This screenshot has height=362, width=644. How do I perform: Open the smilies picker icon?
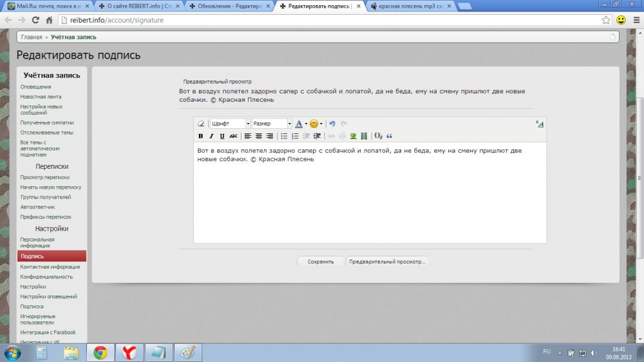click(314, 124)
